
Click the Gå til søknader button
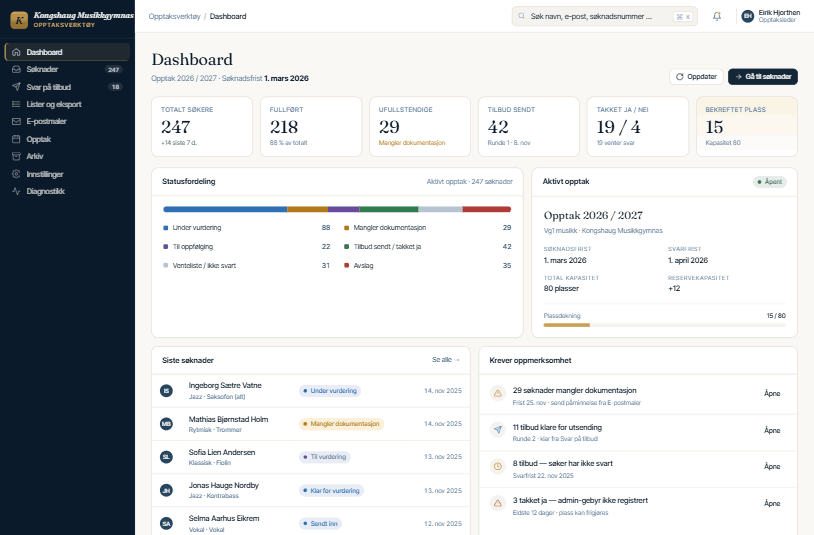point(763,76)
